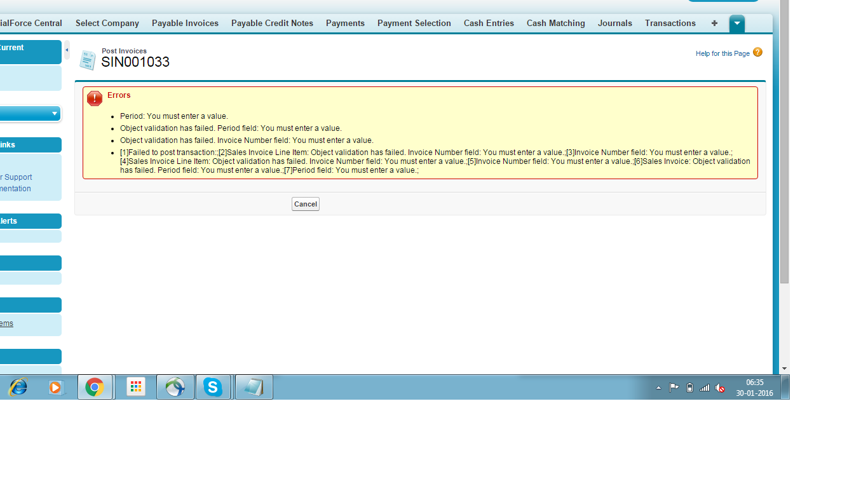The image size is (868, 488).
Task: Click the Show Desktop strip beside the clock
Action: coord(785,387)
